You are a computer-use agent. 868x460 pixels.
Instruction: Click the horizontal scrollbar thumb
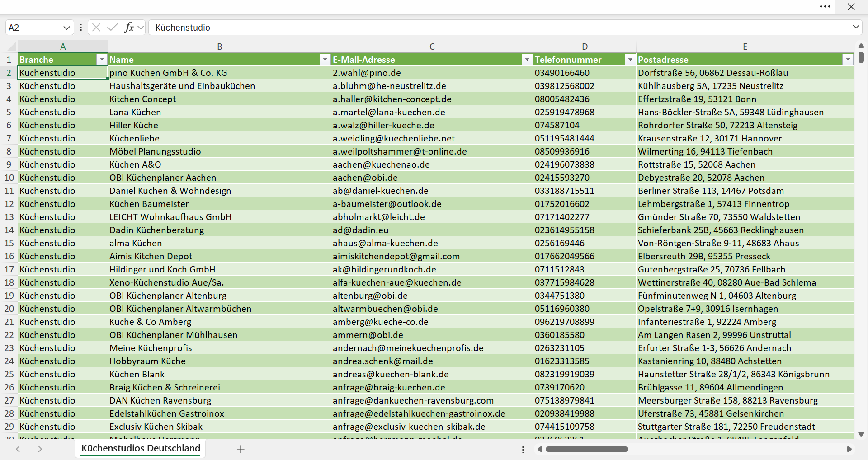coord(587,449)
